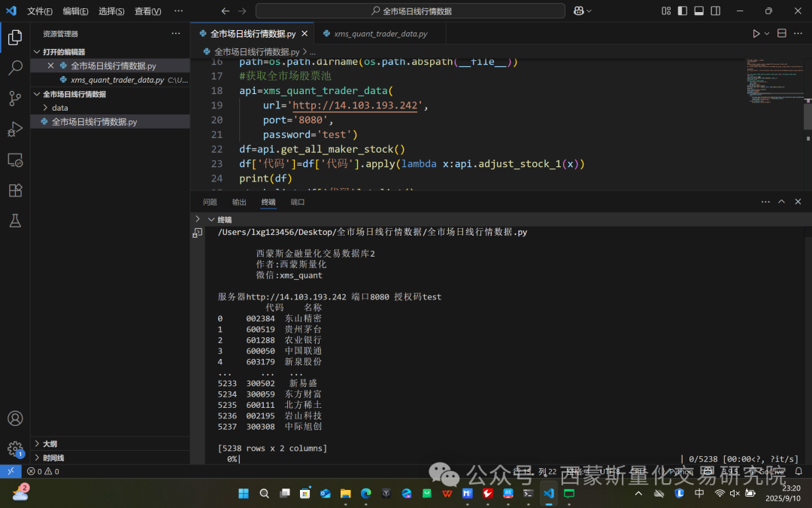The height and width of the screenshot is (508, 812).
Task: Open Run and Debug view
Action: point(15,129)
